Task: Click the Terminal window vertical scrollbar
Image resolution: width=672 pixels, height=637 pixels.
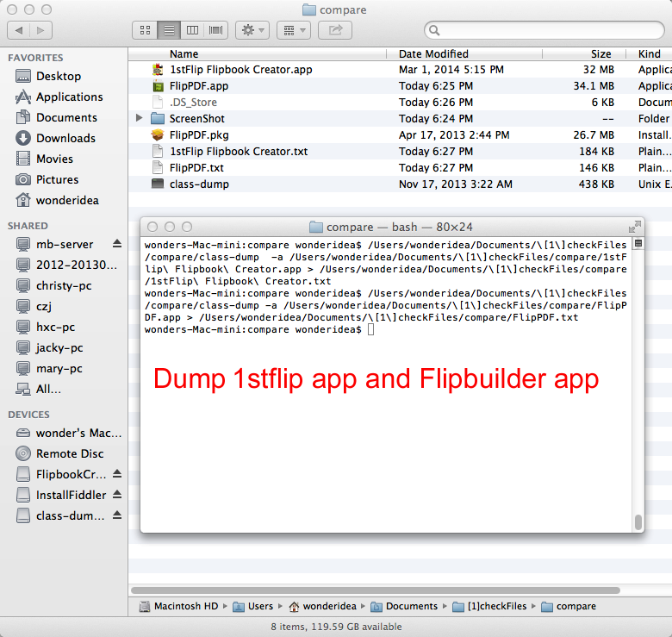Action: (x=638, y=521)
